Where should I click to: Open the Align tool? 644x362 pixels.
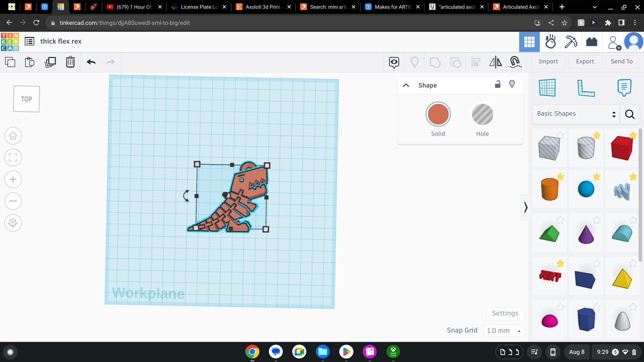476,62
